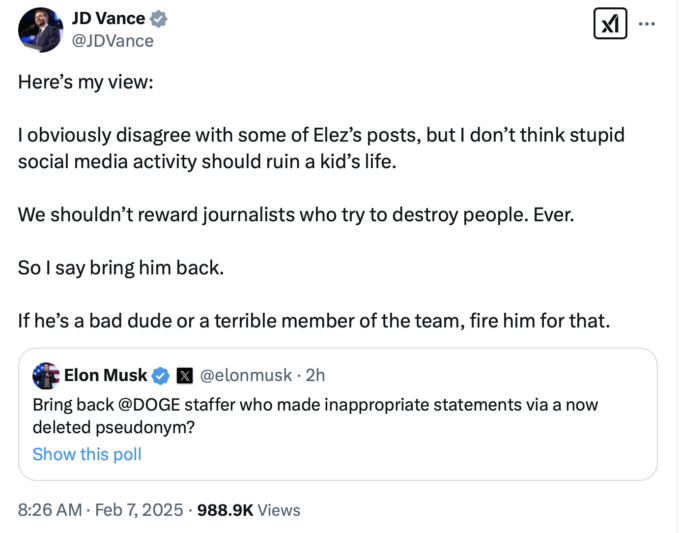Click the 988.9K Views count

tap(249, 510)
